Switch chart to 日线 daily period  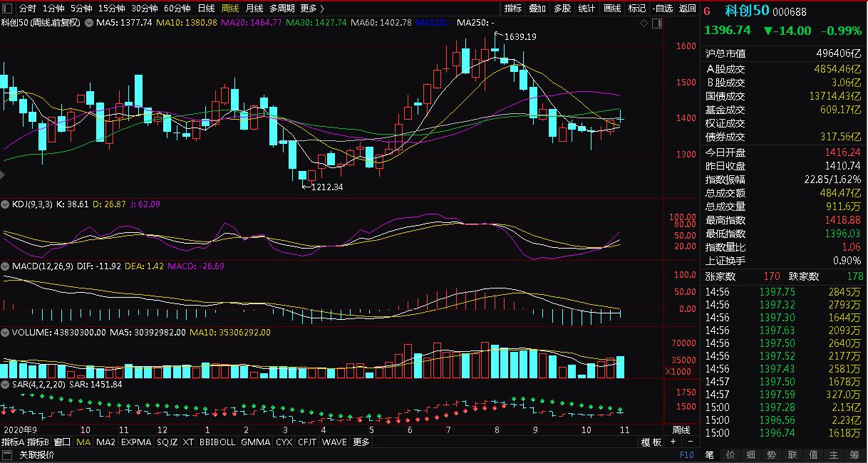206,9
